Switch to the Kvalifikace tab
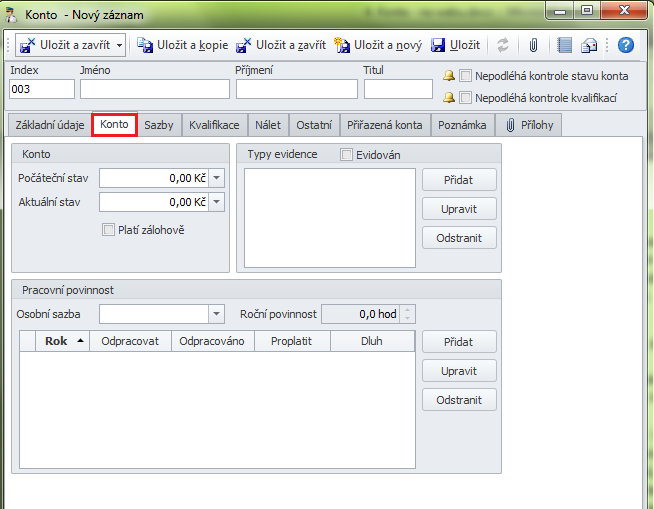This screenshot has height=509, width=654. click(214, 125)
